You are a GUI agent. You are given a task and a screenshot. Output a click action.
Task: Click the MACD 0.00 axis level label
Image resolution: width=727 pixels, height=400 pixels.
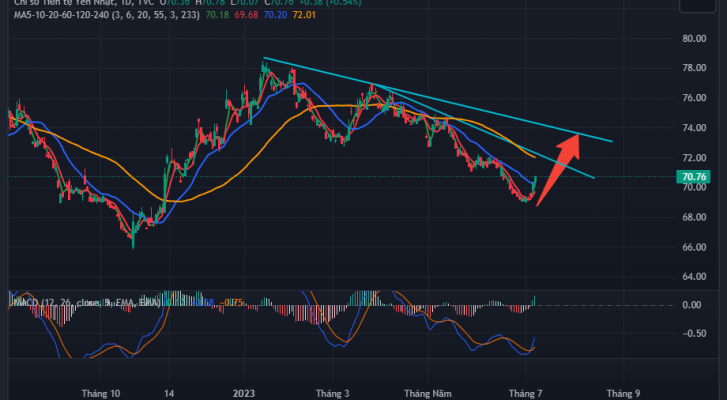694,304
